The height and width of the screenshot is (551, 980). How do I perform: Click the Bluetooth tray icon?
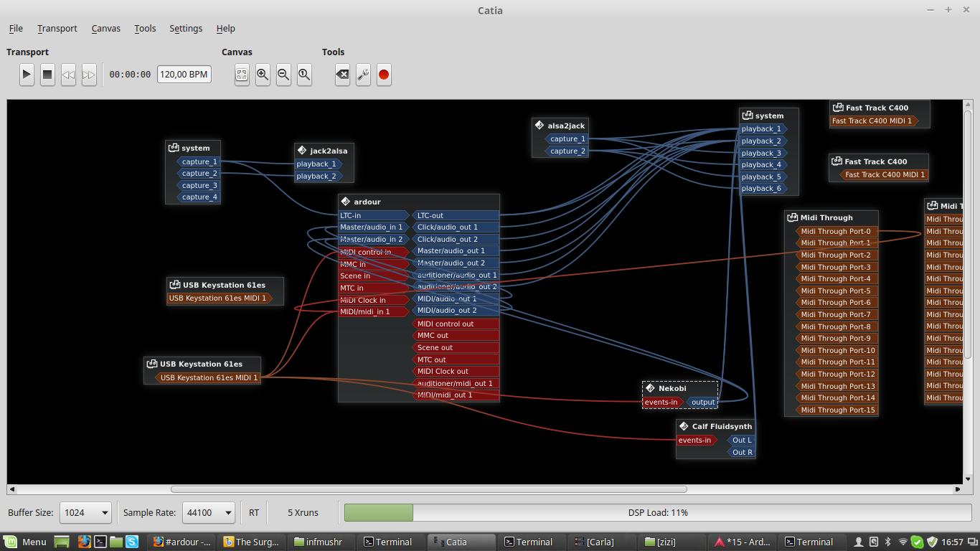(887, 542)
